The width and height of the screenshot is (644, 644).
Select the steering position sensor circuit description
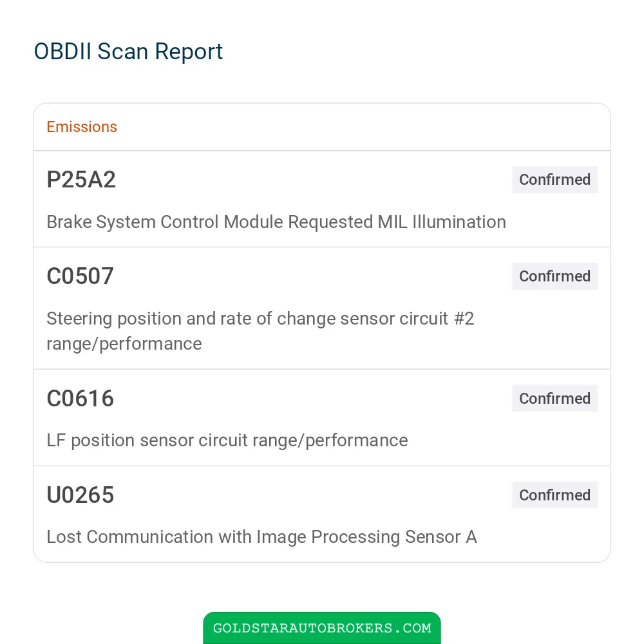pyautogui.click(x=260, y=331)
